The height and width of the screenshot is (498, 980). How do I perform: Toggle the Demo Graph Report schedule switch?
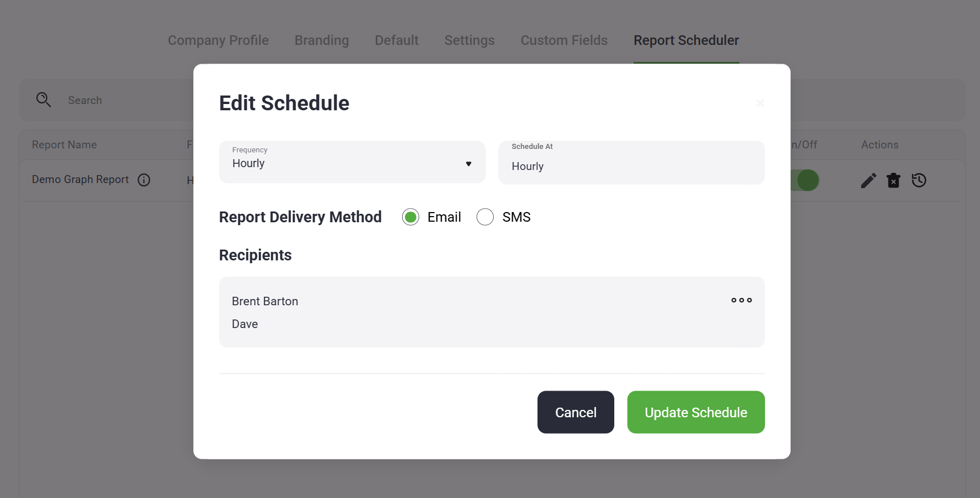[805, 181]
